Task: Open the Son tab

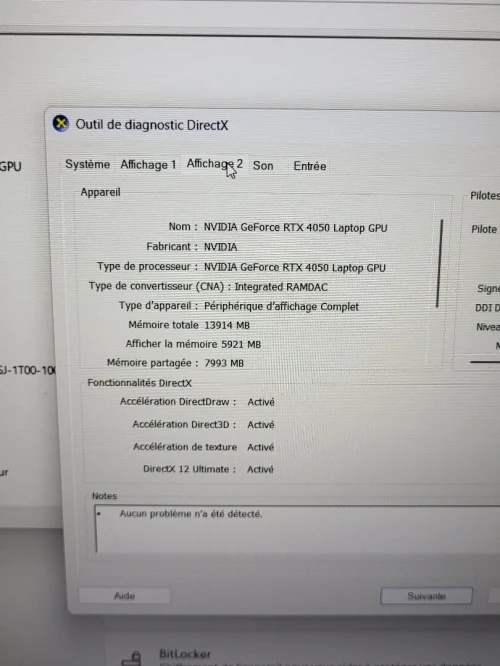Action: coord(263,166)
